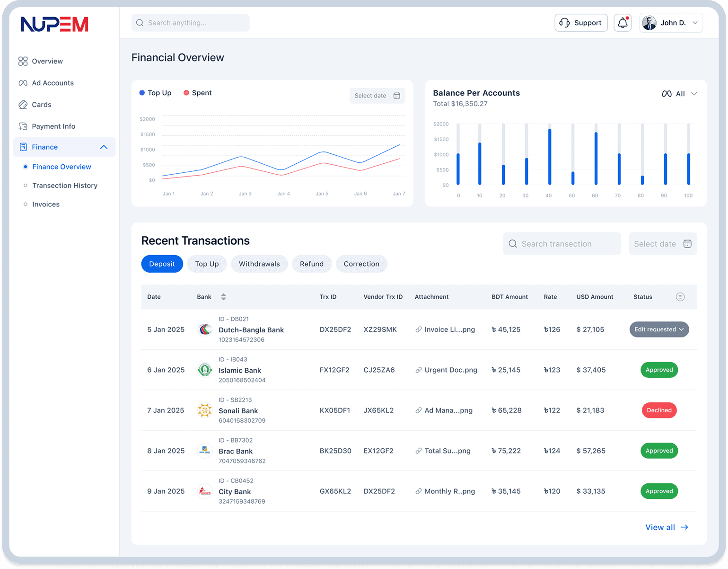
Task: Switch to the Withdrawals tab
Action: 259,264
